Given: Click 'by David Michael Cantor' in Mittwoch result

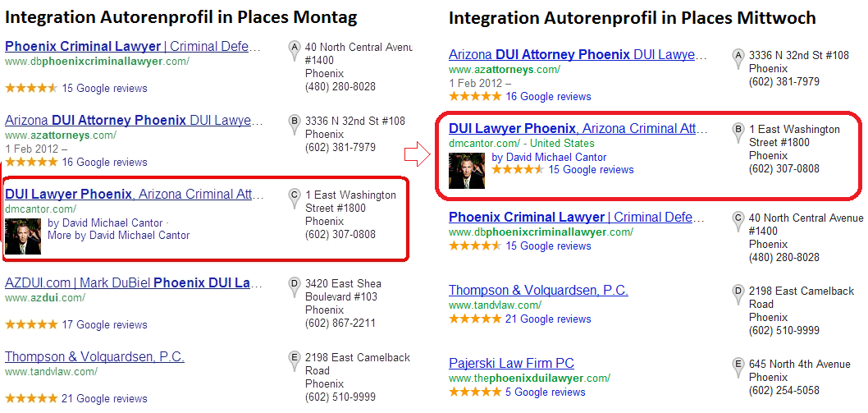Looking at the screenshot, I should pyautogui.click(x=549, y=158).
